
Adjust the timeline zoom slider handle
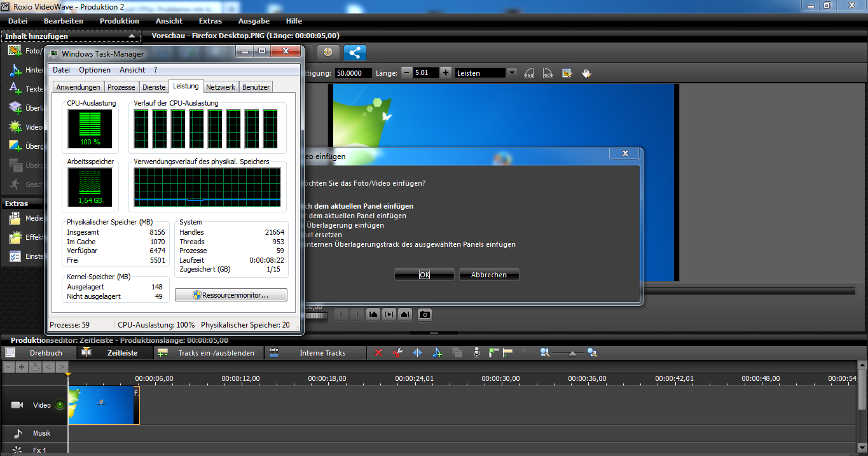(x=572, y=354)
